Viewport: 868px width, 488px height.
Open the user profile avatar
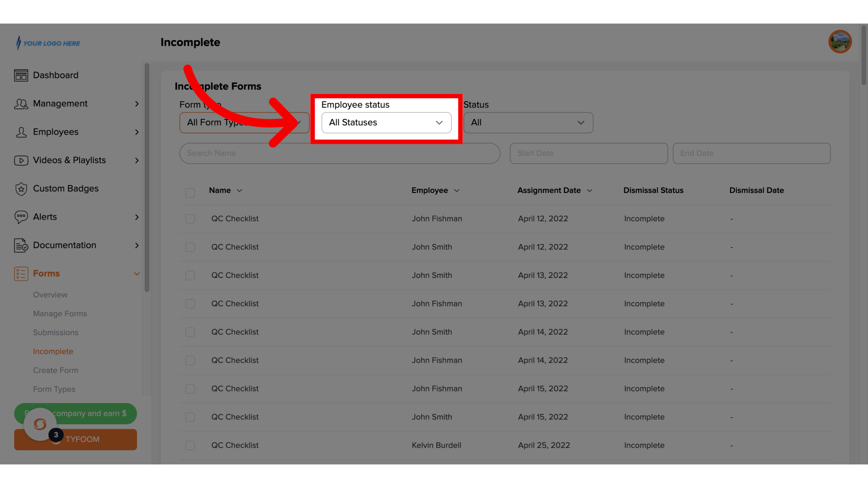840,42
